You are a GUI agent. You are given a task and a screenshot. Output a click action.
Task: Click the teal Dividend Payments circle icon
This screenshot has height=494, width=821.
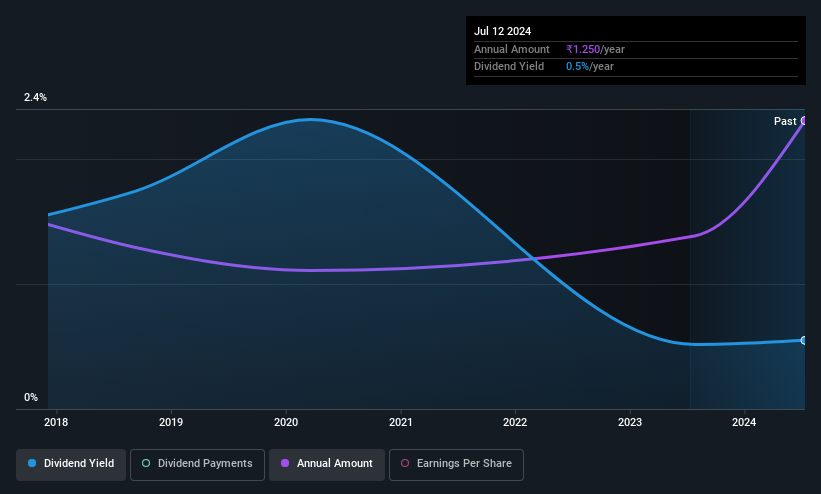pyautogui.click(x=146, y=464)
